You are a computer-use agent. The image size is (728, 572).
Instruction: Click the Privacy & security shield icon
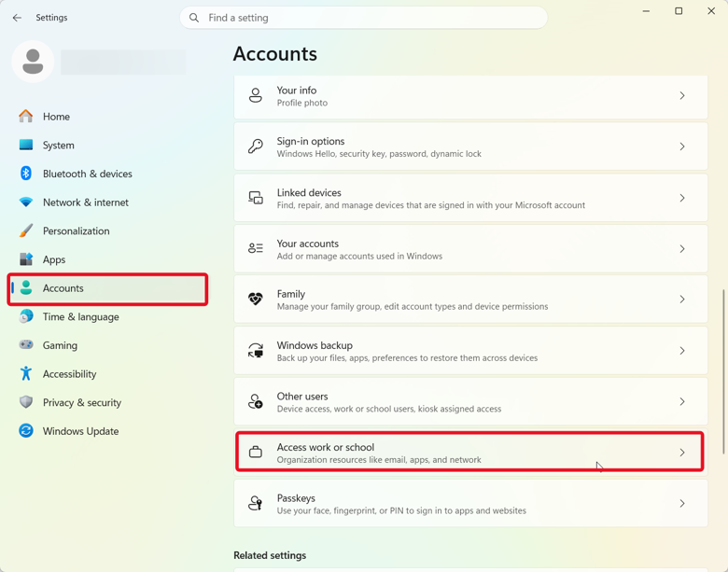click(x=26, y=402)
